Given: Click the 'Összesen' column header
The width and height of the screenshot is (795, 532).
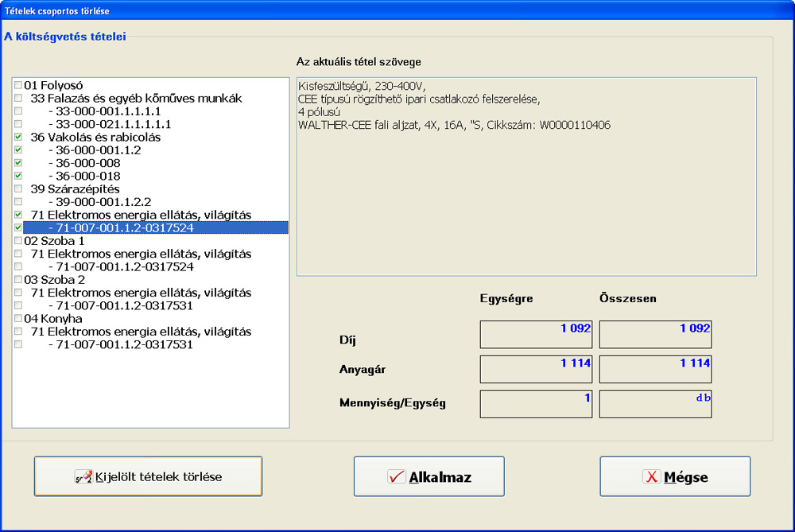Looking at the screenshot, I should (628, 298).
